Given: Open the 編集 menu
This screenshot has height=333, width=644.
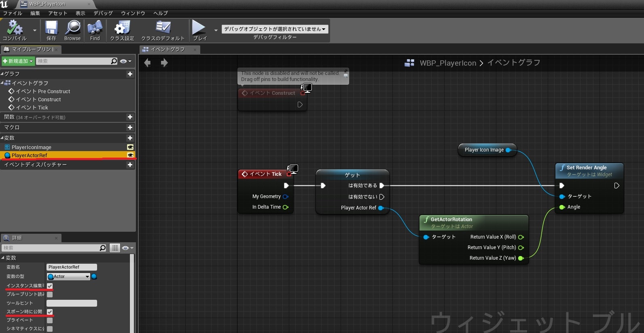Looking at the screenshot, I should pos(35,13).
